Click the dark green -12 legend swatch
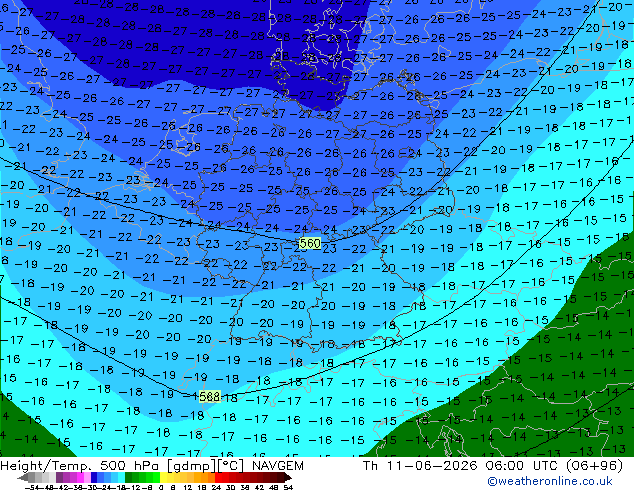Viewport: 634px width, 490px height. point(129,477)
